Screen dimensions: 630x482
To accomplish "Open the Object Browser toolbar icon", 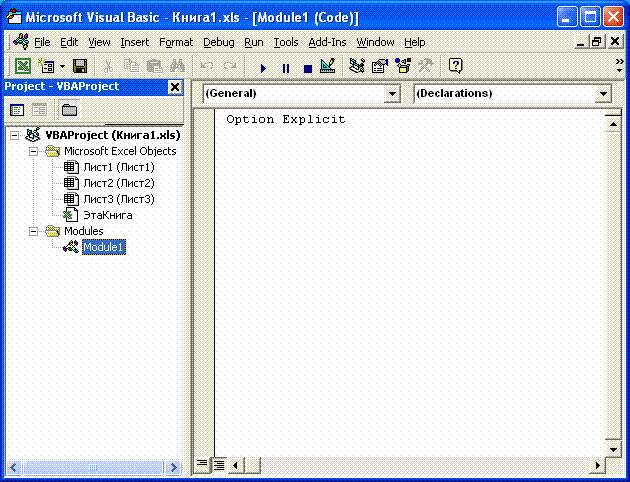I will click(403, 66).
